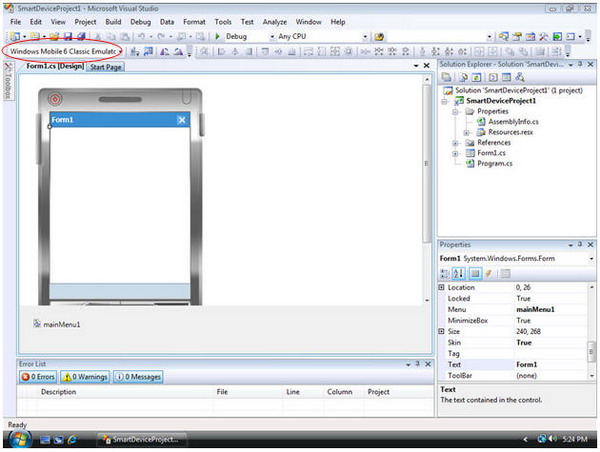600x452 pixels.
Task: Rotate form left using toolbar icon
Action: [x=165, y=51]
